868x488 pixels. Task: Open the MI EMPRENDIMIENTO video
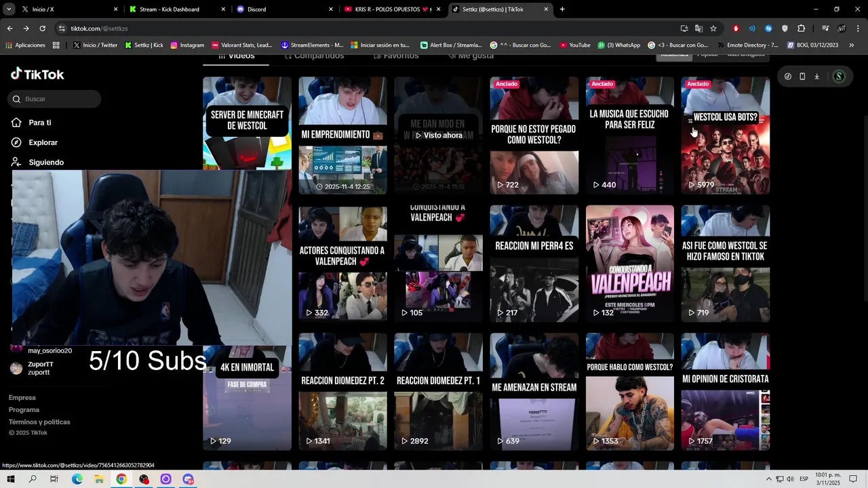(x=342, y=136)
